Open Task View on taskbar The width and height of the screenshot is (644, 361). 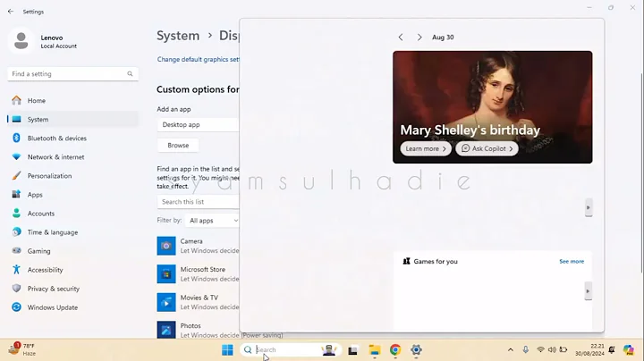352,350
